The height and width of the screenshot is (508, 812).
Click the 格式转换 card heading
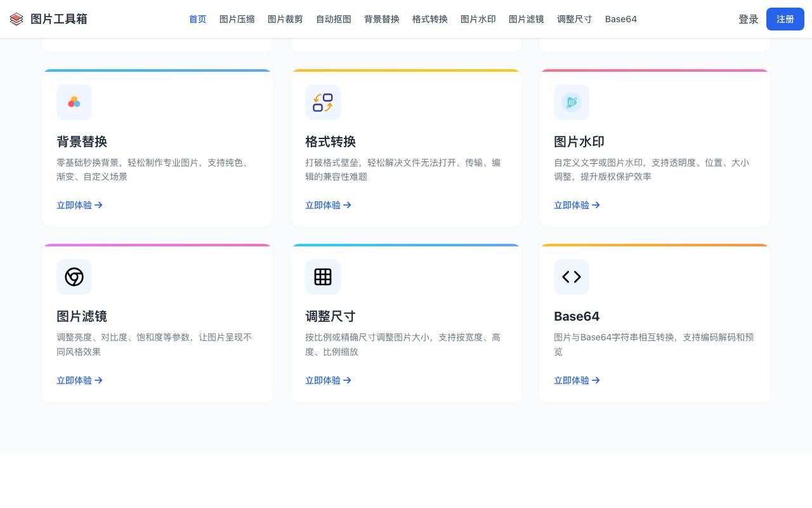point(331,142)
